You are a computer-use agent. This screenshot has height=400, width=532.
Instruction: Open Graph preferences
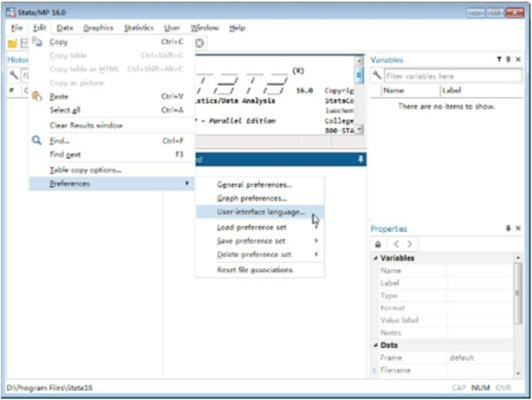260,198
